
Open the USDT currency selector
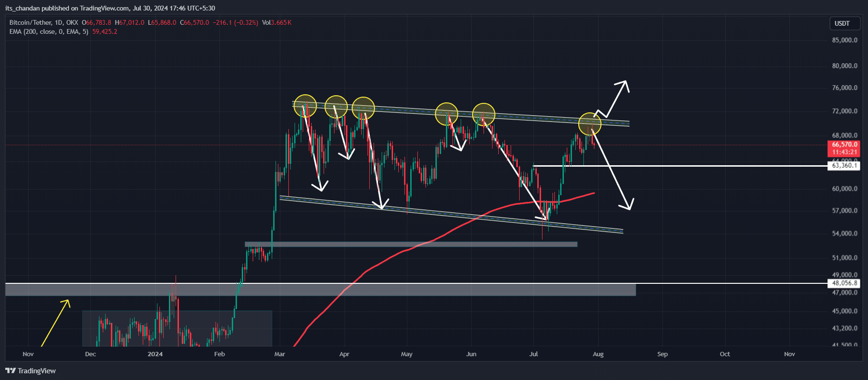[x=845, y=23]
